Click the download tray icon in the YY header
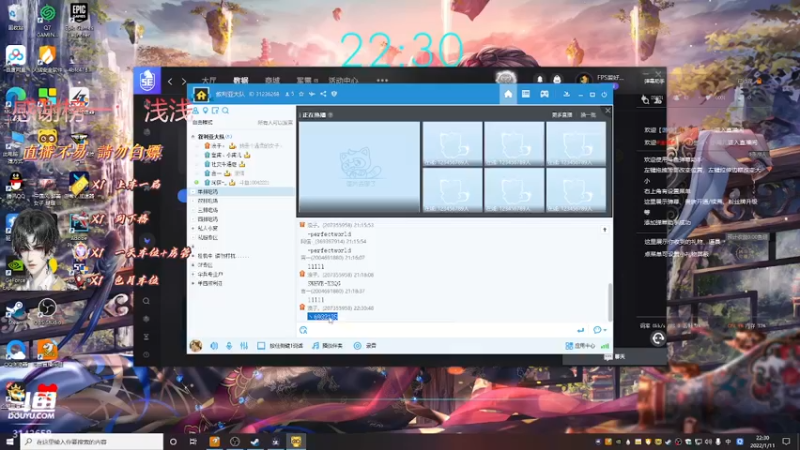Image resolution: width=800 pixels, height=450 pixels. point(566,94)
